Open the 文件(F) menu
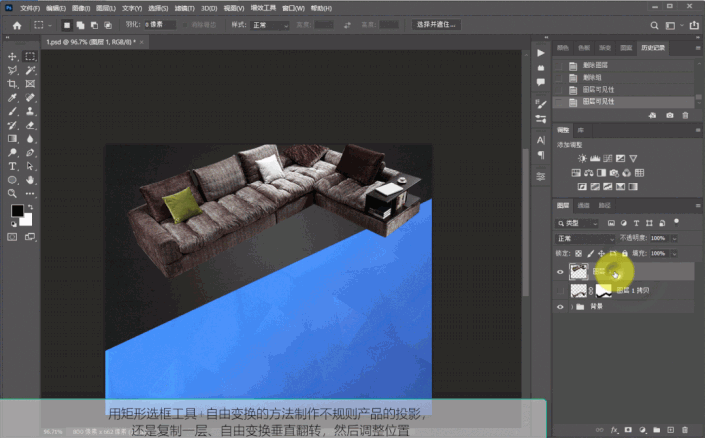The height and width of the screenshot is (438, 705). coord(30,8)
